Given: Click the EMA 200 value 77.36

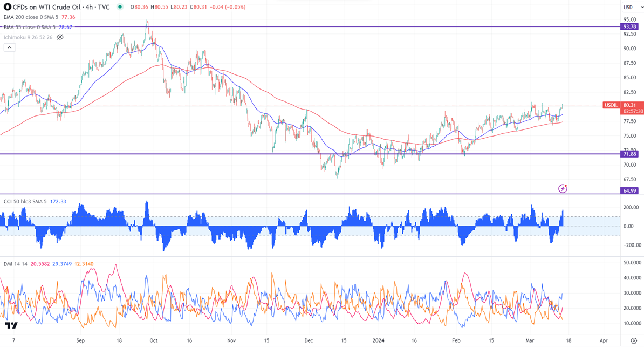Looking at the screenshot, I should pos(68,17).
